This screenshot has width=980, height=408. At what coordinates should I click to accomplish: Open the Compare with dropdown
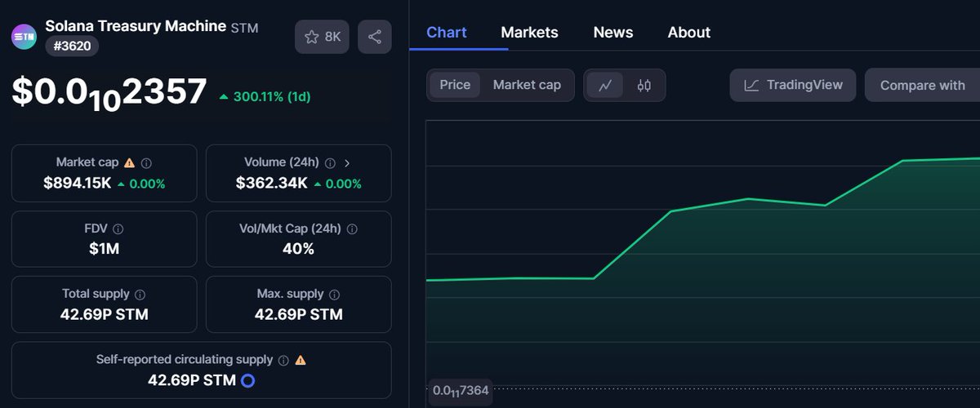923,85
